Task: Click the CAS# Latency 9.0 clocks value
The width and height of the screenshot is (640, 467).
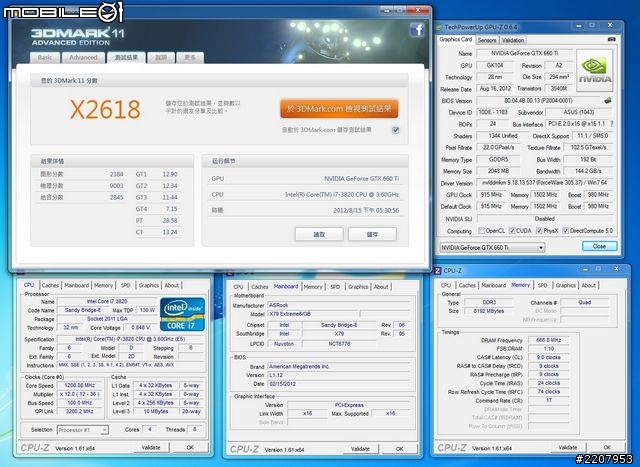Action: [x=549, y=357]
